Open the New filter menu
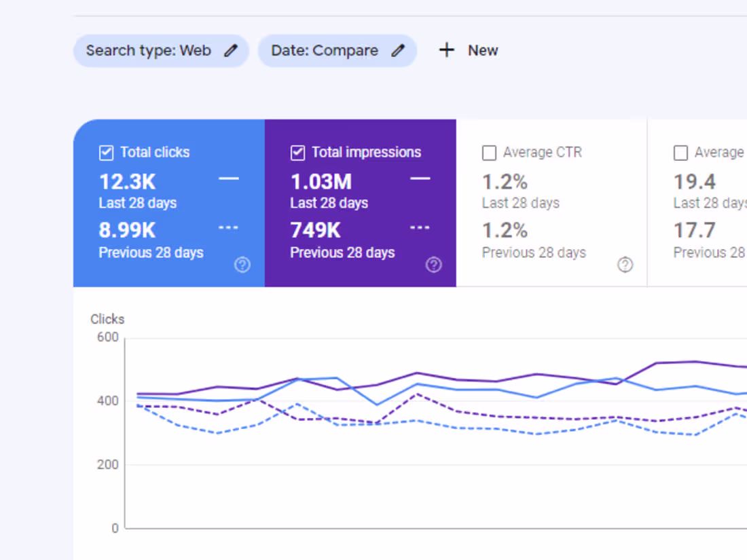 [x=468, y=50]
